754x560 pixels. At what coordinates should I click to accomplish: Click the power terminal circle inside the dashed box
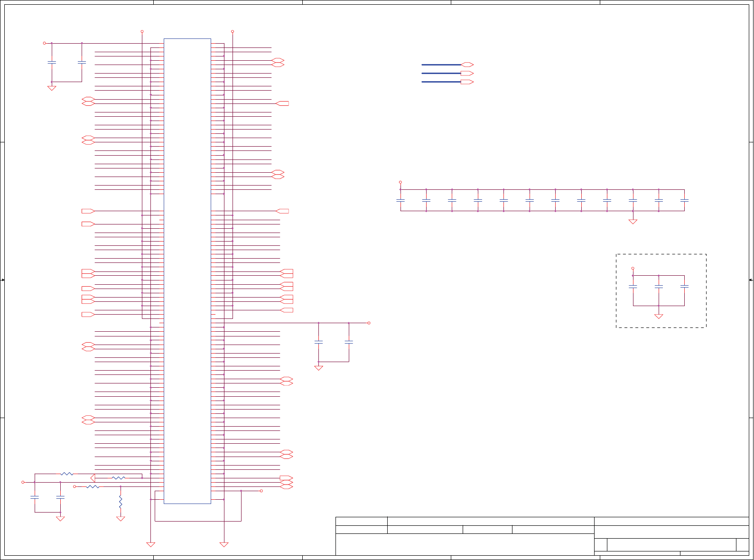633,268
